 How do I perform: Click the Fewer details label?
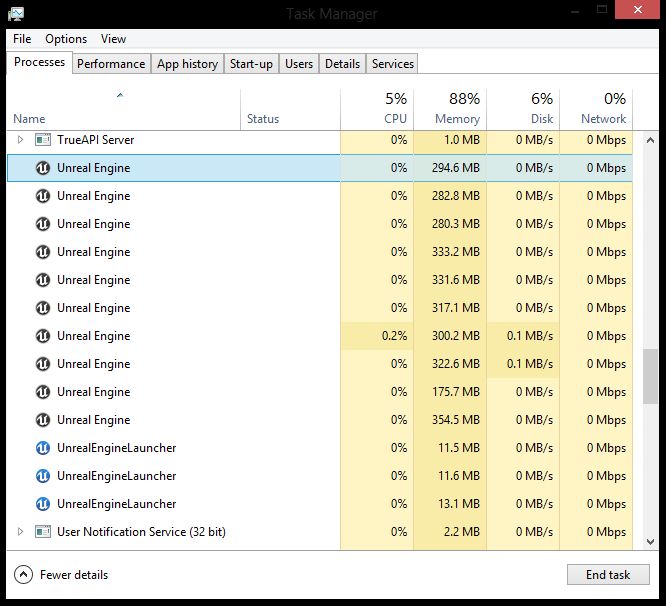click(x=74, y=575)
